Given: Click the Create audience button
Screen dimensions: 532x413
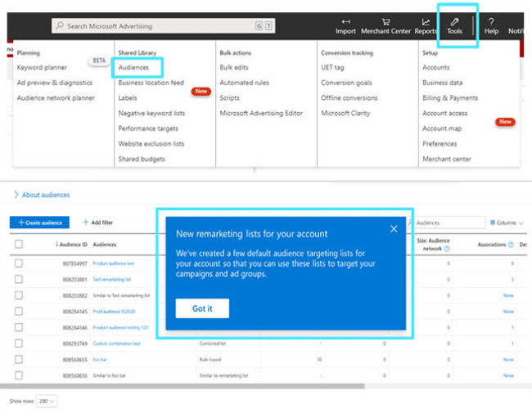Looking at the screenshot, I should pyautogui.click(x=39, y=222).
